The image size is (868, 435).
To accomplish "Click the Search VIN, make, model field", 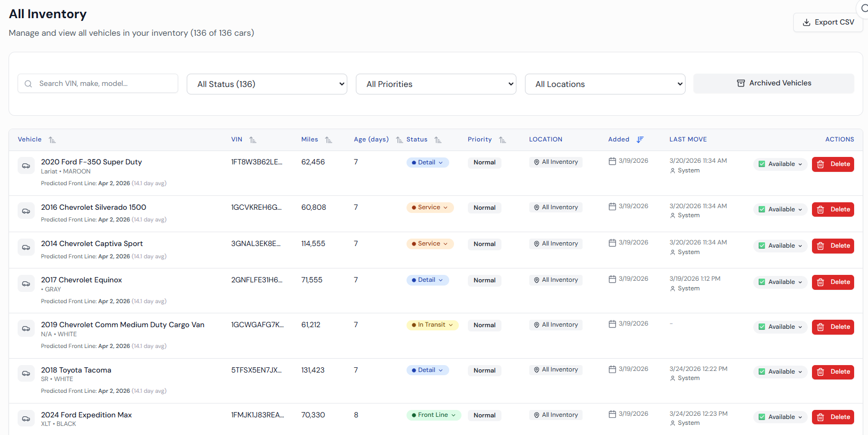I will (98, 83).
